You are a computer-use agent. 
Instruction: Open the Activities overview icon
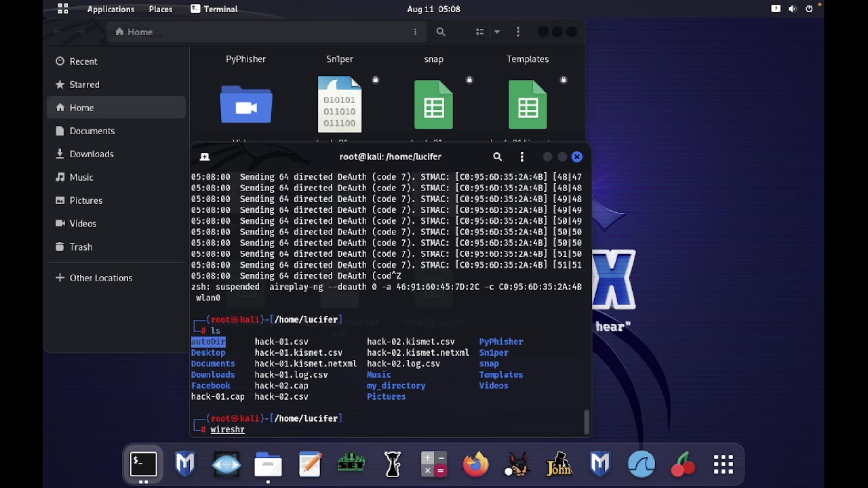pyautogui.click(x=63, y=9)
